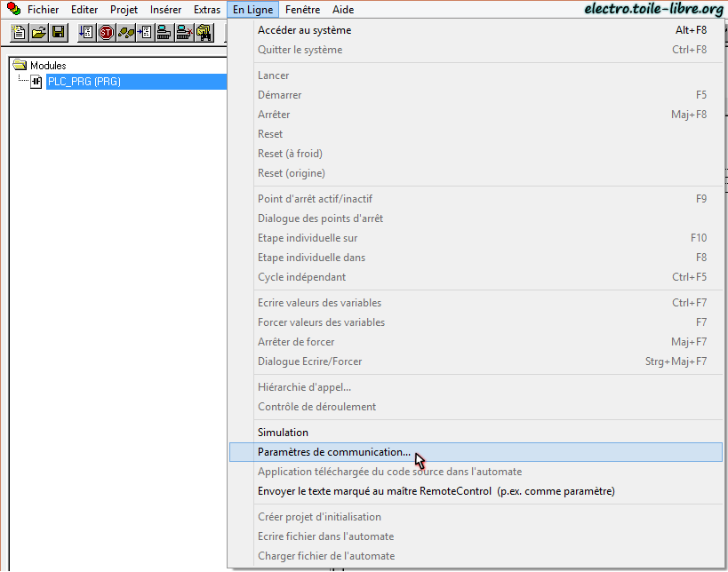
Task: Click the PLC_PRG ladder POU icon
Action: (x=36, y=82)
